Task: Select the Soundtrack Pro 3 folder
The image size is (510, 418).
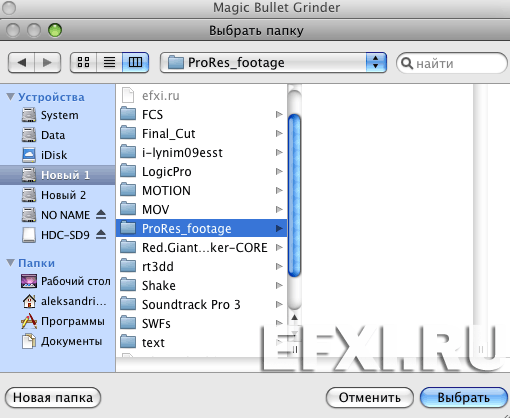Action: pyautogui.click(x=201, y=305)
